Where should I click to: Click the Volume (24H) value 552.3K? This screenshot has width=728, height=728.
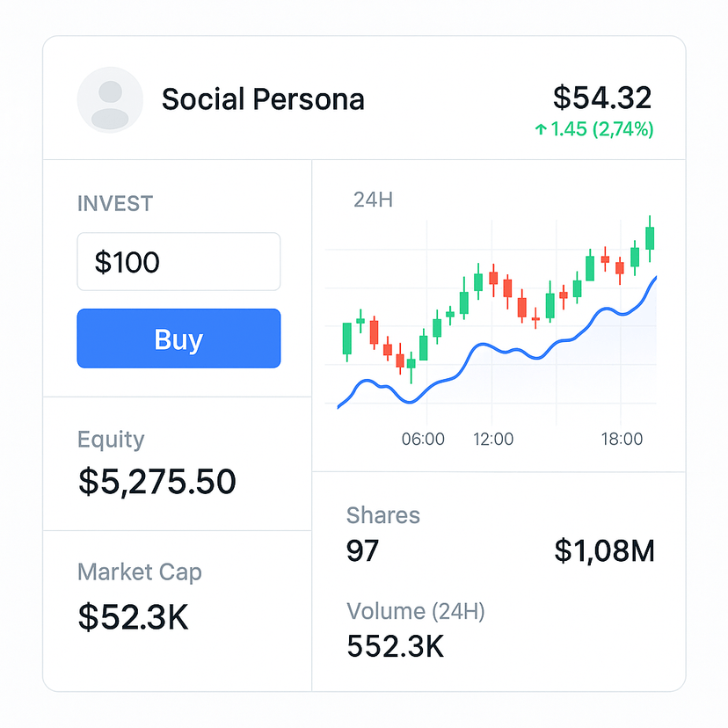point(395,646)
